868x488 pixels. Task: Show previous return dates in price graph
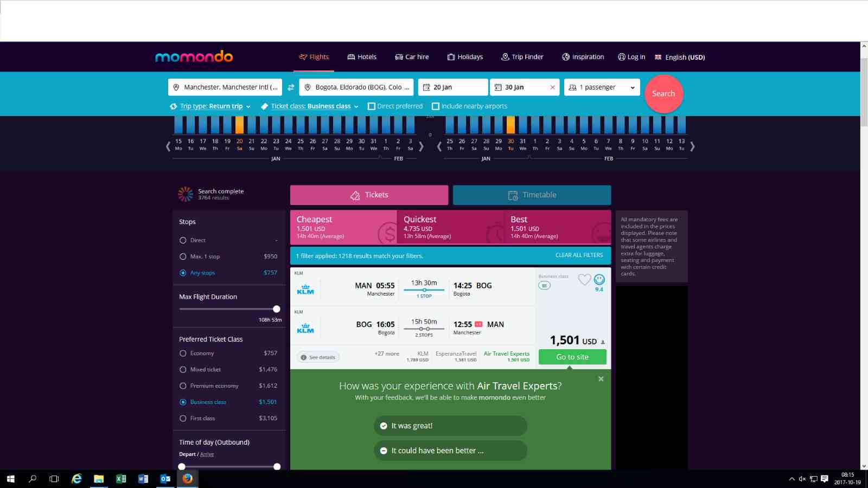pyautogui.click(x=439, y=146)
